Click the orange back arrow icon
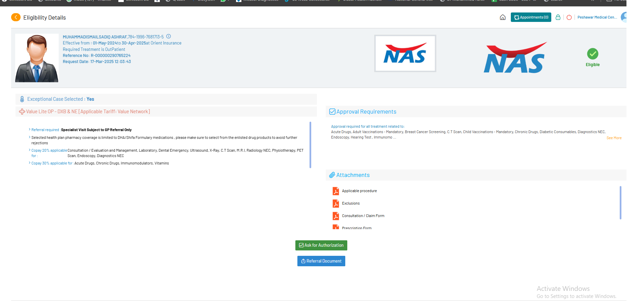644x303 pixels. coord(16,17)
